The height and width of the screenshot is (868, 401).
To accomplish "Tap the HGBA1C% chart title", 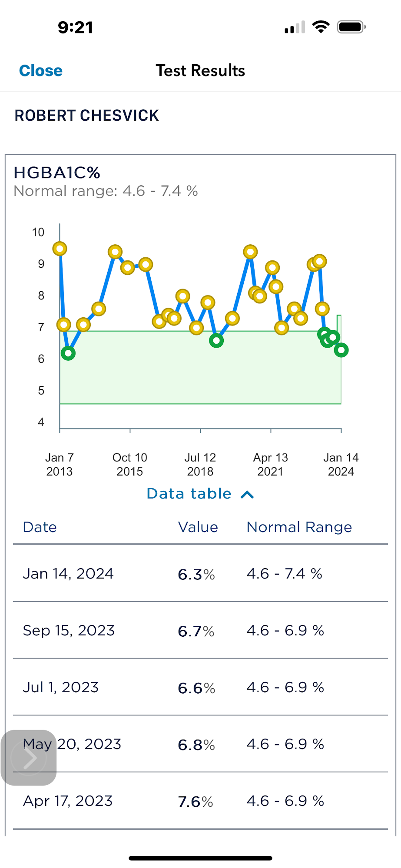I will 57,173.
